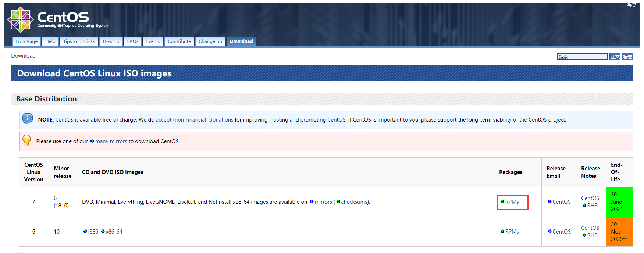This screenshot has width=644, height=253.
Task: Click globe icon beside i386 link
Action: (x=85, y=231)
